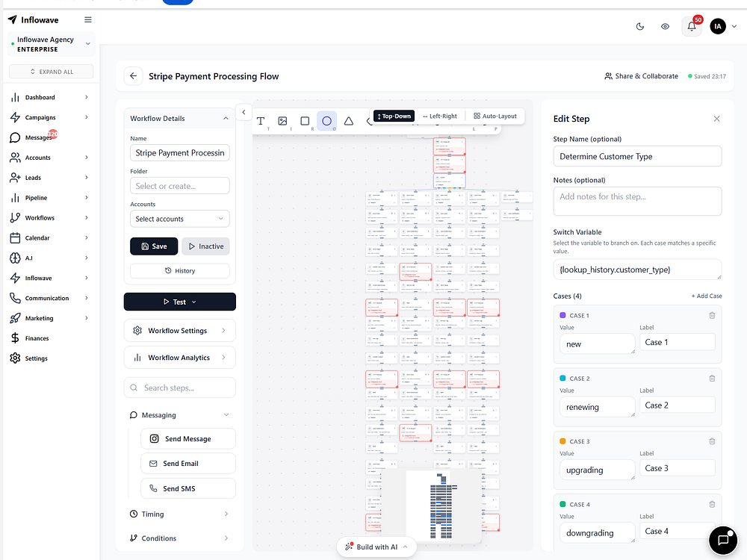Click the Case 4 green color swatch
747x560 pixels.
tap(562, 504)
